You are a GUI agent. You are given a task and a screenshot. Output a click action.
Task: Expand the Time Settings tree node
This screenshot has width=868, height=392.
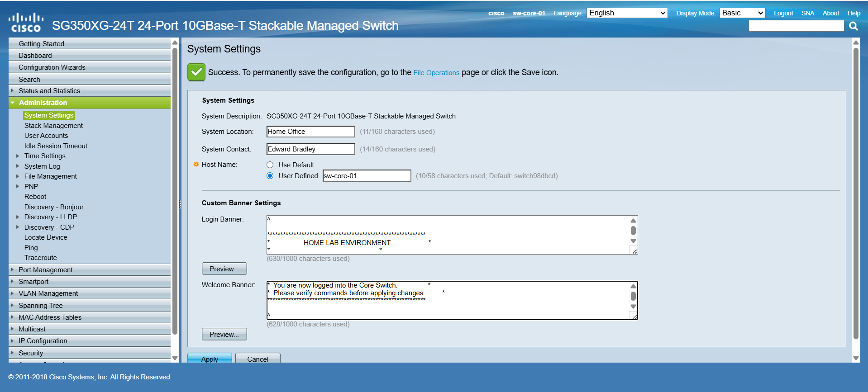(18, 156)
